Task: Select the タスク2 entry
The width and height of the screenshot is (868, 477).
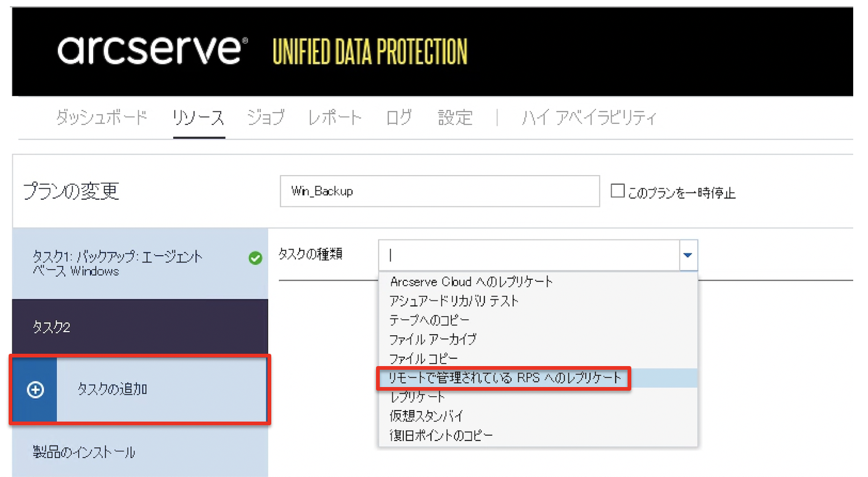Action: click(140, 327)
